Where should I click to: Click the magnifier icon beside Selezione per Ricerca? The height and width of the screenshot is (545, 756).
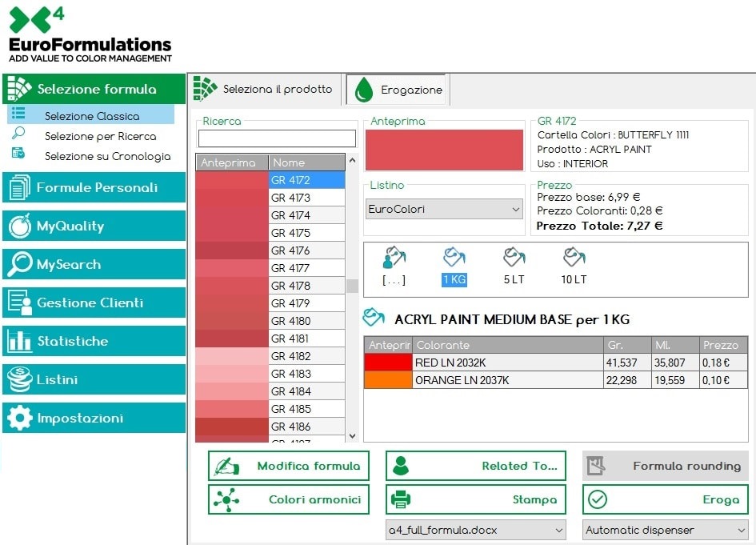click(18, 133)
